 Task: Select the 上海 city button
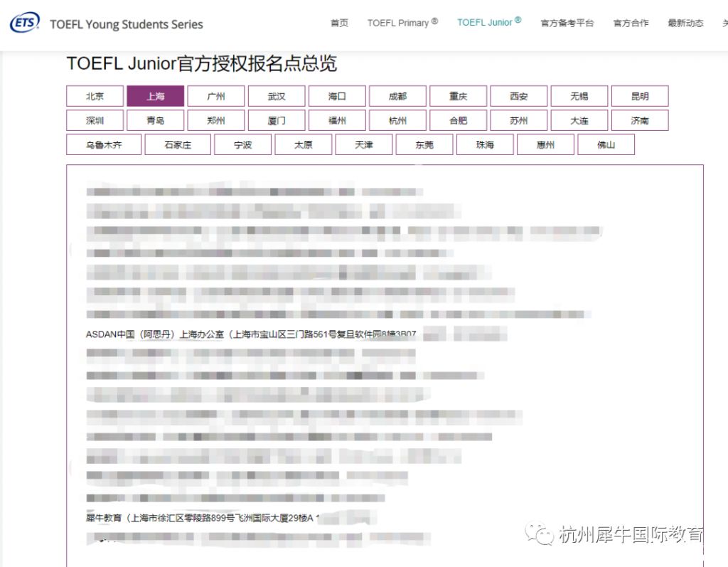[156, 96]
